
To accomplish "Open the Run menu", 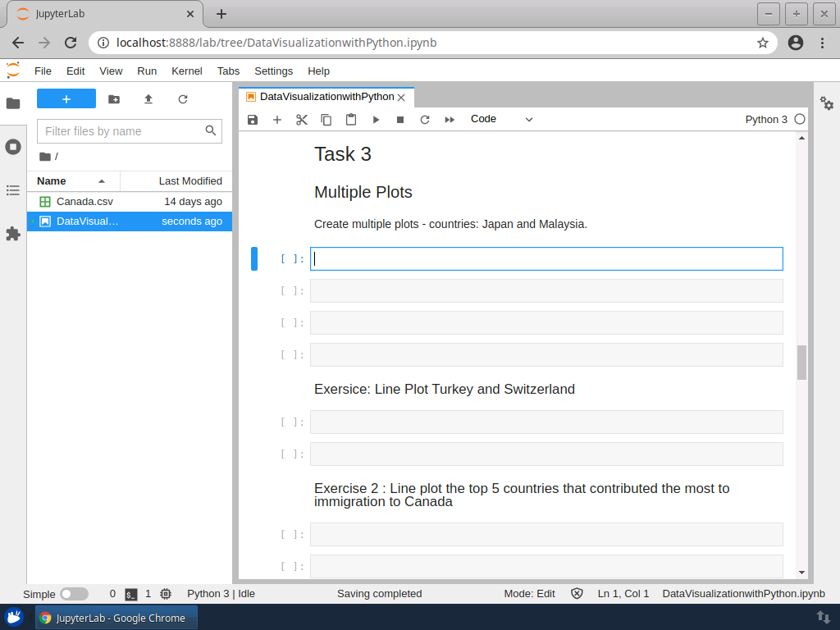I will coord(147,71).
